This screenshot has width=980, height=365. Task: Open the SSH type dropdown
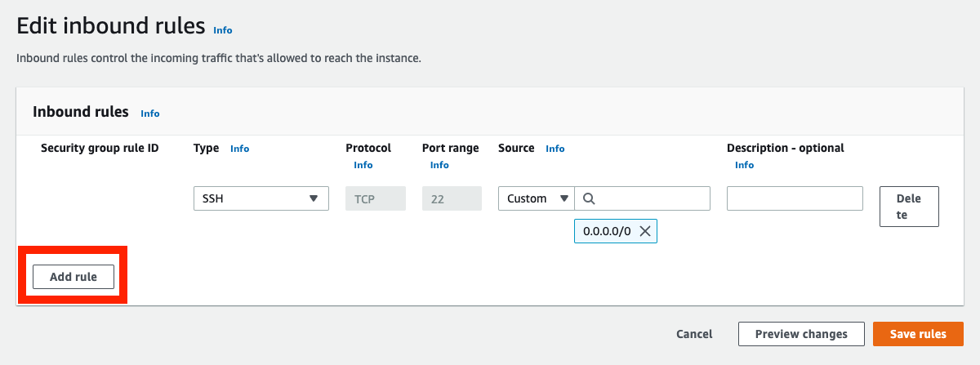click(261, 198)
